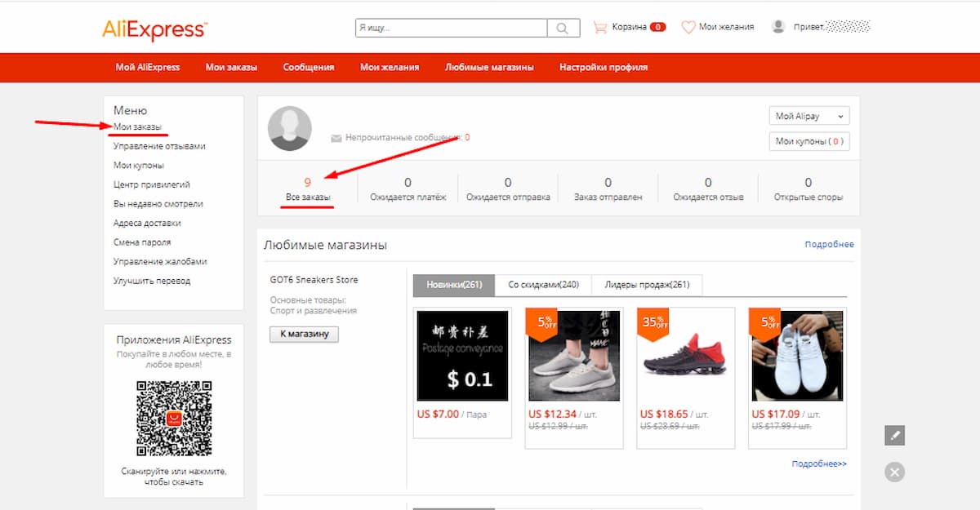
Task: Switch to Со скидками(240) tab
Action: pos(543,285)
